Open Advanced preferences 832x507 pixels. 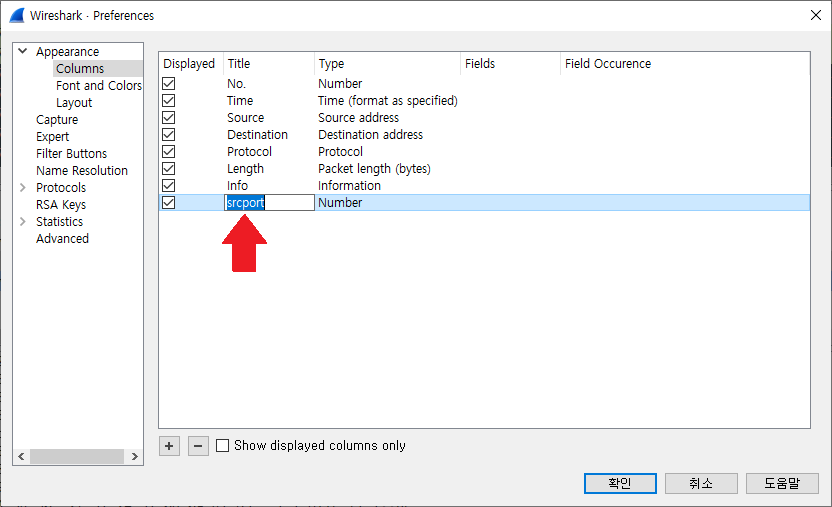(62, 238)
